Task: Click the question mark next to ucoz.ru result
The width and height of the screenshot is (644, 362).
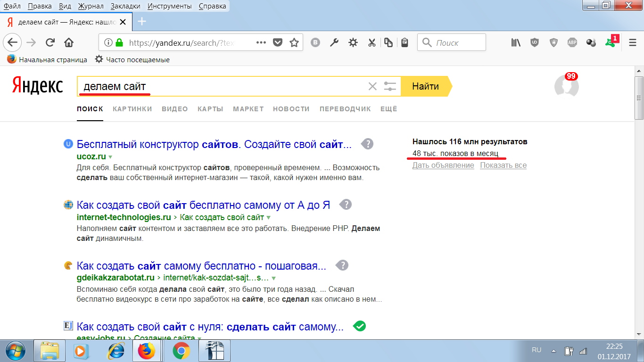Action: tap(367, 144)
